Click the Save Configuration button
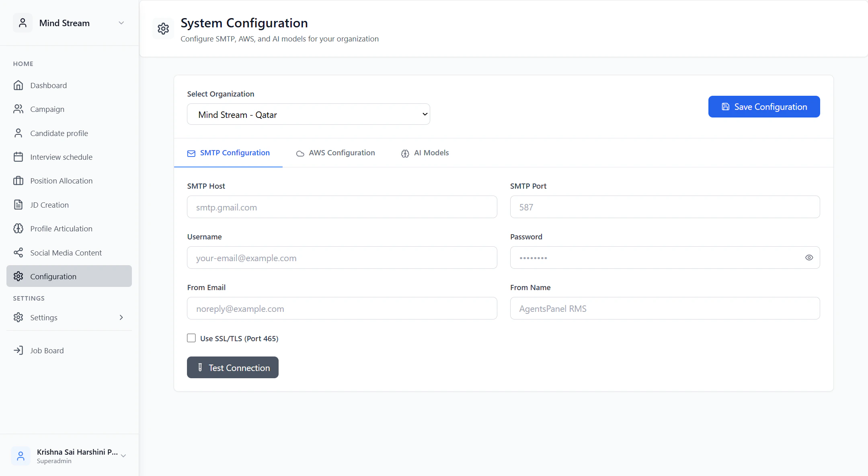Screen dimensions: 868x476 (x=764, y=107)
